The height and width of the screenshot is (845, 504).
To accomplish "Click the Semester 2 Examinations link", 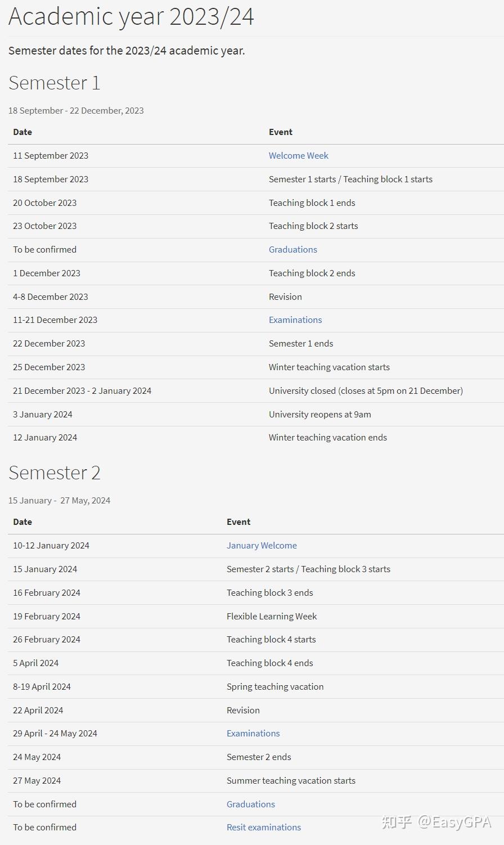I will [253, 734].
